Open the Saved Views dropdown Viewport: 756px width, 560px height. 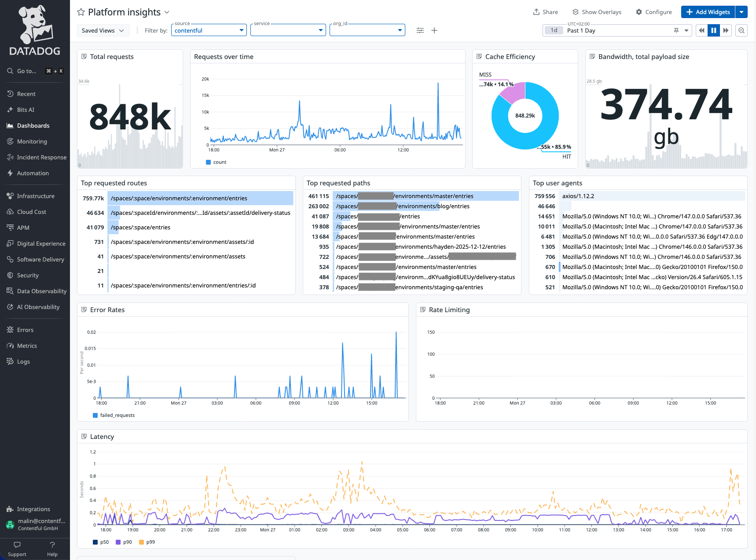[103, 30]
